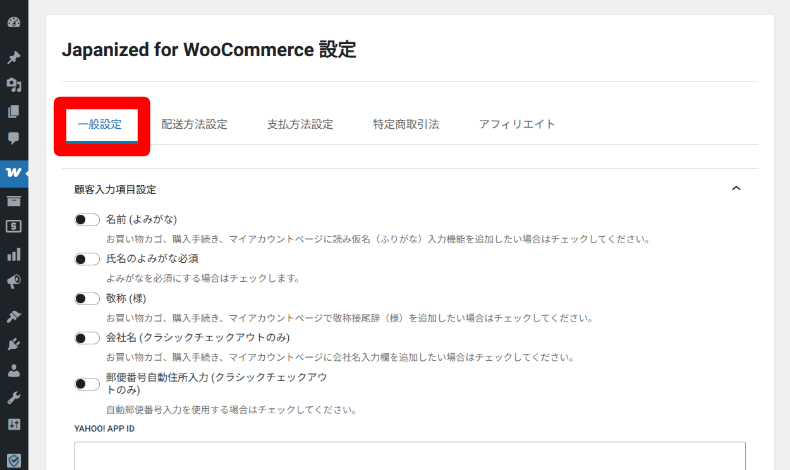This screenshot has width=790, height=470.
Task: Open Products archive box icon
Action: [x=14, y=200]
